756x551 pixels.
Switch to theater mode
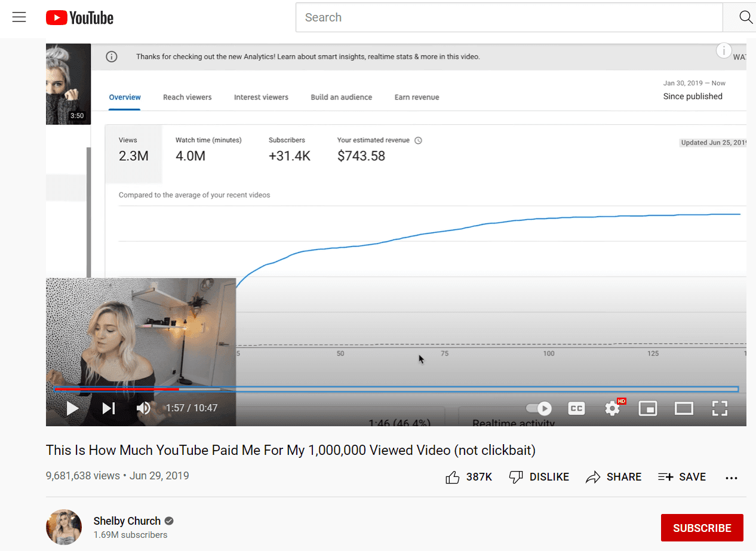(x=684, y=408)
